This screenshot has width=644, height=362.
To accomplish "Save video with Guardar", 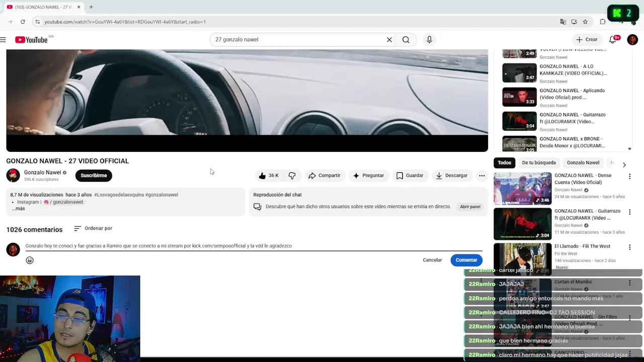I will [410, 175].
